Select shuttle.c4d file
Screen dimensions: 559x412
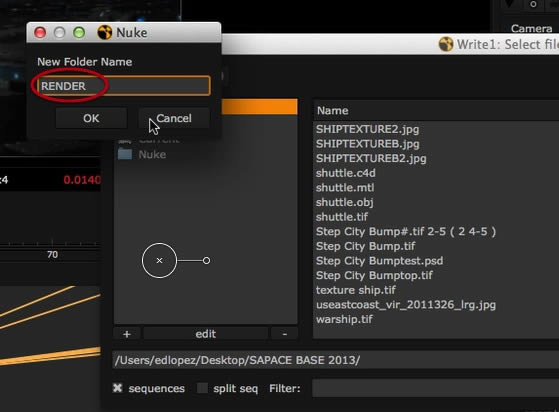coord(345,173)
